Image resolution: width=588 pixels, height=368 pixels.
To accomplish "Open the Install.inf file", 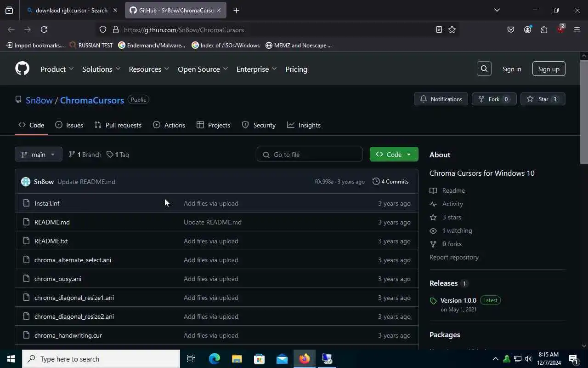I will (47, 203).
